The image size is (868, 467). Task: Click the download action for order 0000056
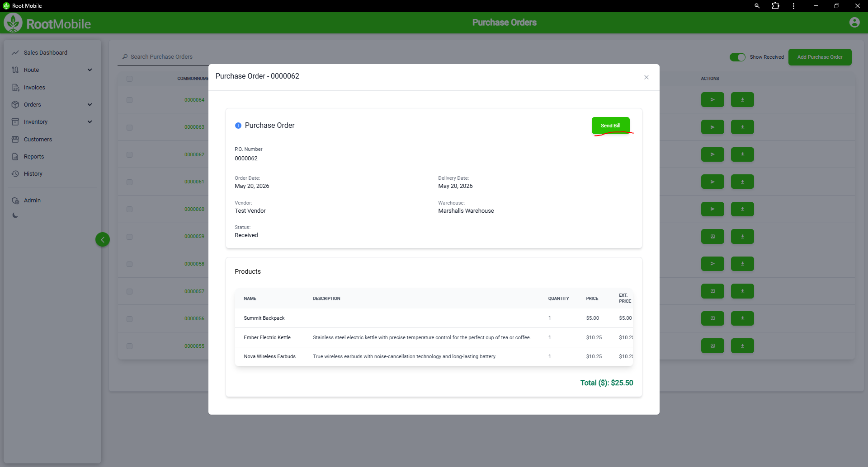(x=742, y=318)
